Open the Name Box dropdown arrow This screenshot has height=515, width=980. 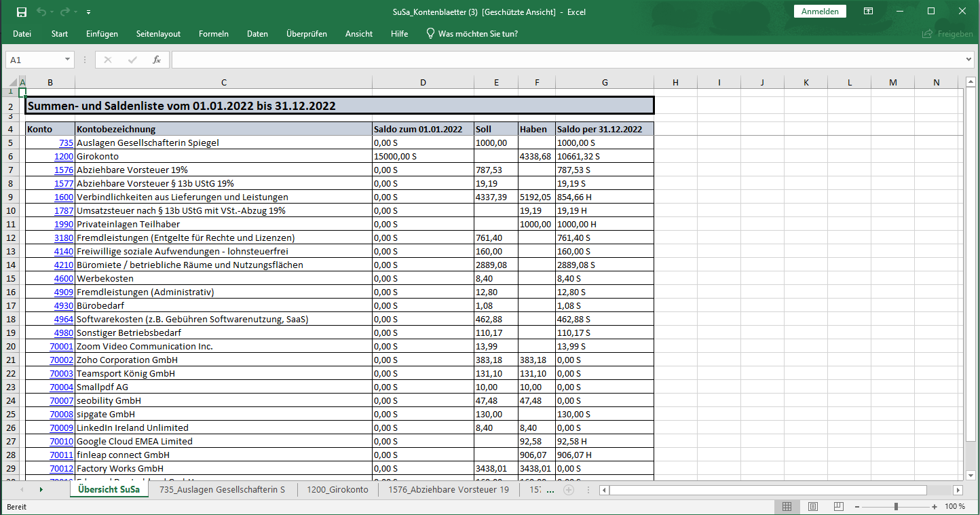tap(67, 60)
